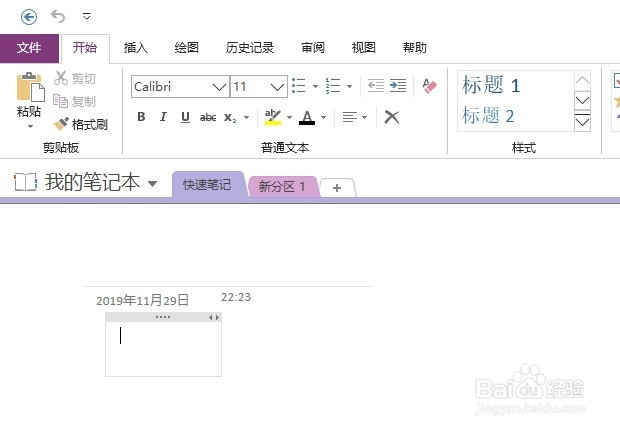
Task: Toggle underline formatting
Action: point(185,117)
